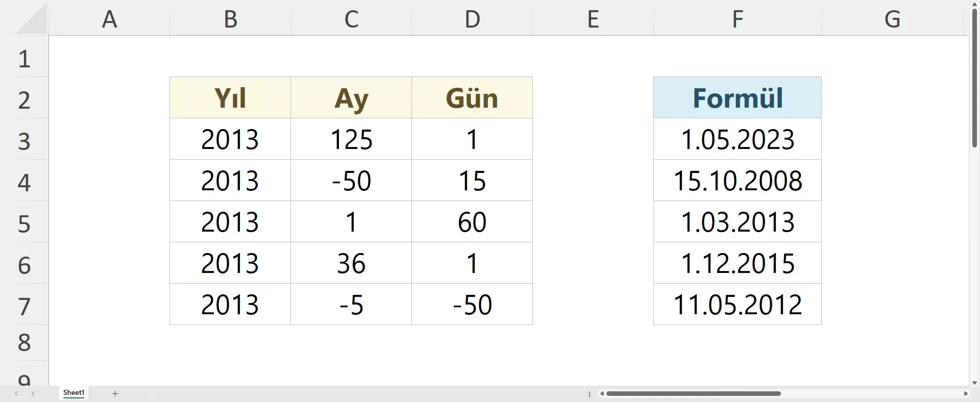Screen dimensions: 980x402
Task: Select column G header
Action: (892, 19)
